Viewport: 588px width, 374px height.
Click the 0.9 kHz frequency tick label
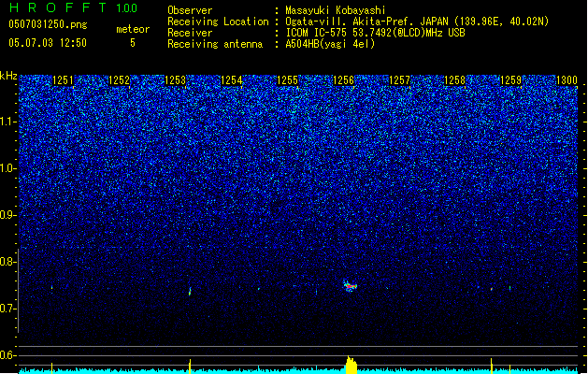click(8, 215)
